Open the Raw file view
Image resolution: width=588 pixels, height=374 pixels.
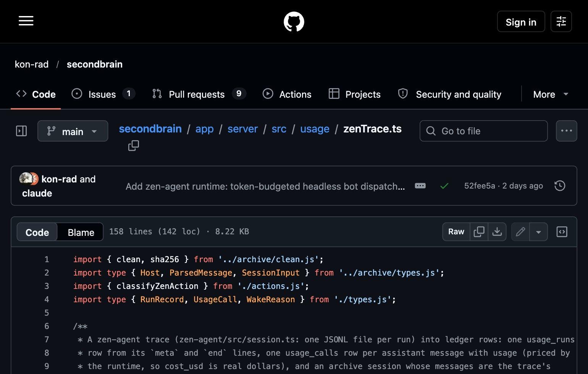tap(456, 232)
